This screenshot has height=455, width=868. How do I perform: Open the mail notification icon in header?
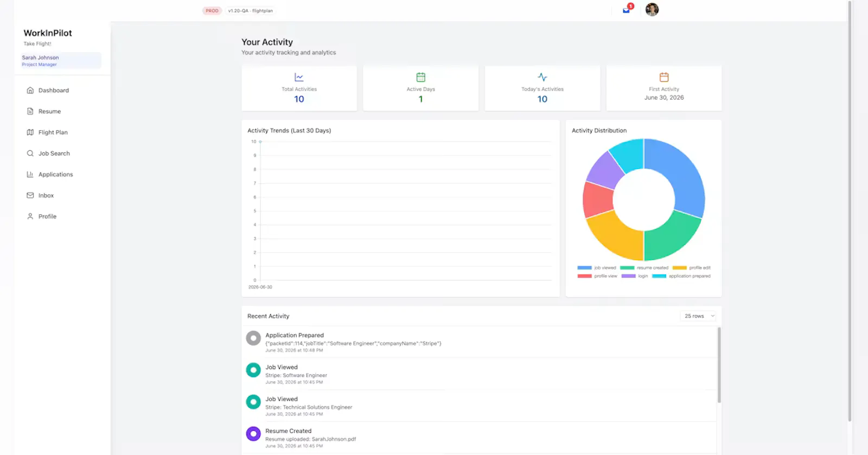pos(626,10)
